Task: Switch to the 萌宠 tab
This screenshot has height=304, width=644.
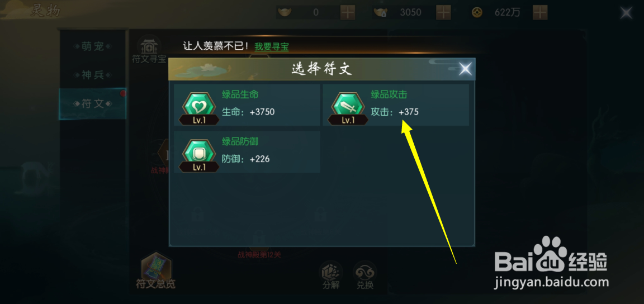Action: tap(93, 46)
